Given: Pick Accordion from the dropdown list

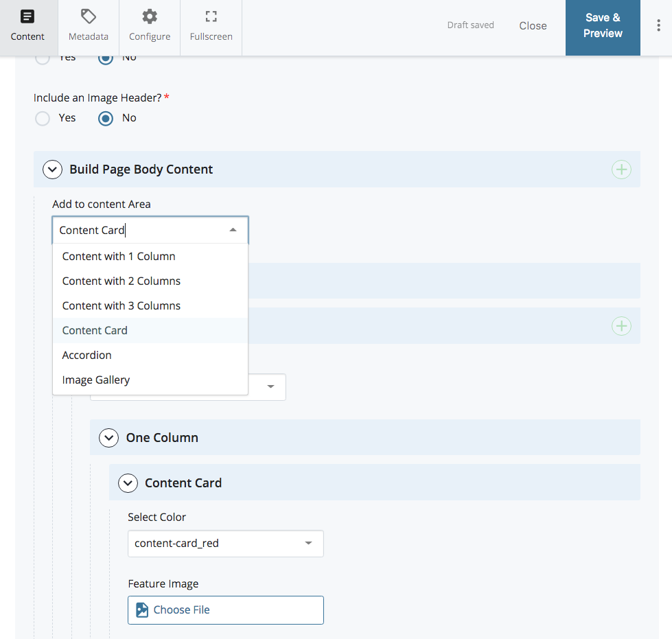Looking at the screenshot, I should (x=87, y=356).
